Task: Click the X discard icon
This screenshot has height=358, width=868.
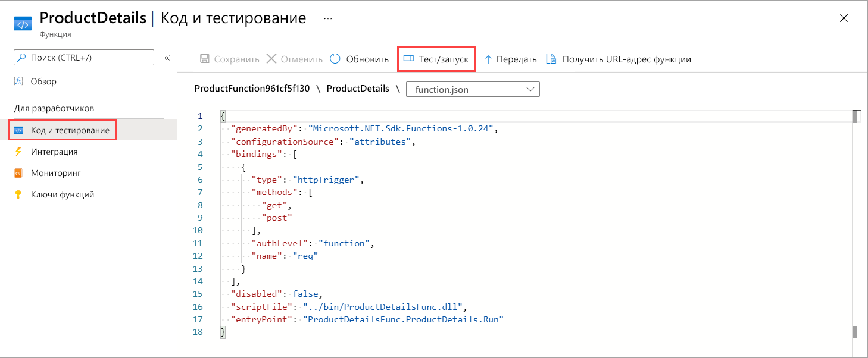Action: (x=271, y=59)
